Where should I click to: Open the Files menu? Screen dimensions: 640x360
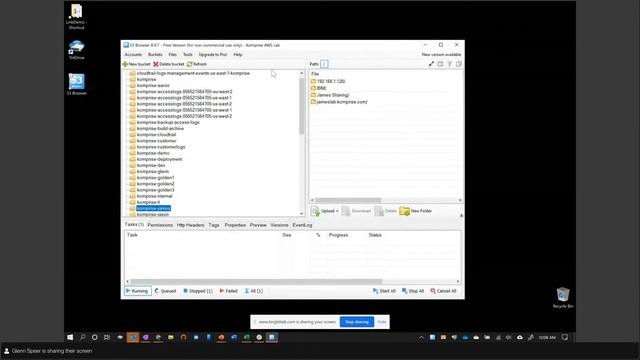point(173,54)
